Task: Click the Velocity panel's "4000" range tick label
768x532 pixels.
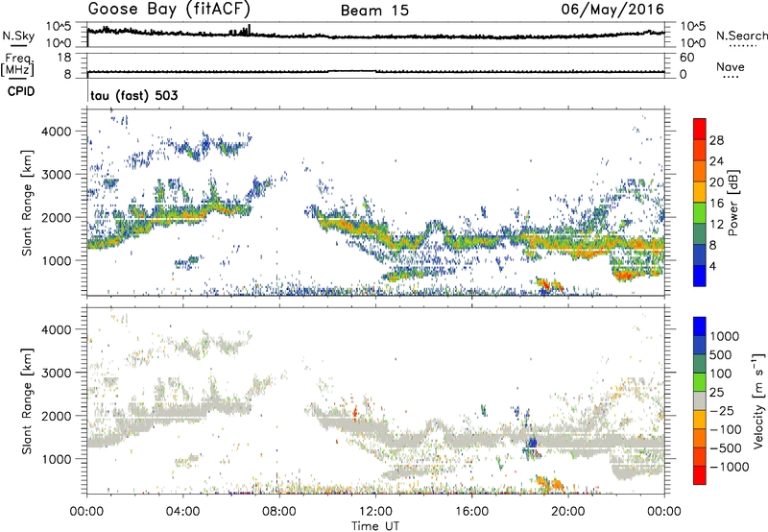Action: (57, 329)
